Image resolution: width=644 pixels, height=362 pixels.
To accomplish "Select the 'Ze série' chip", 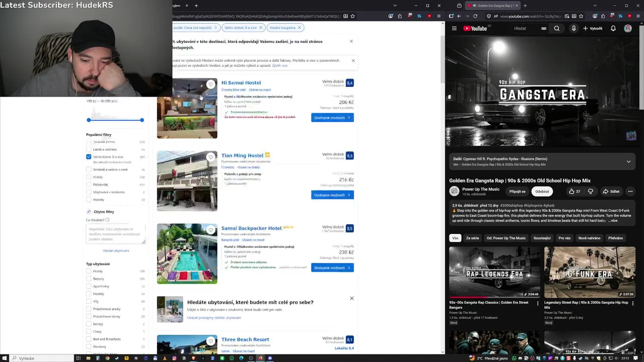I will click(472, 238).
